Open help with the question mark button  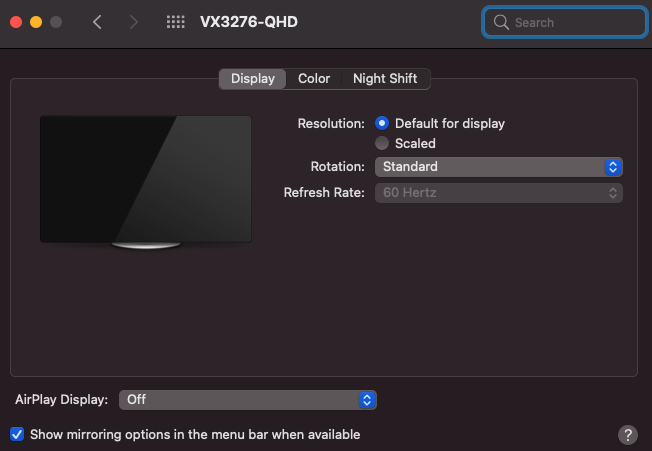[x=627, y=434]
